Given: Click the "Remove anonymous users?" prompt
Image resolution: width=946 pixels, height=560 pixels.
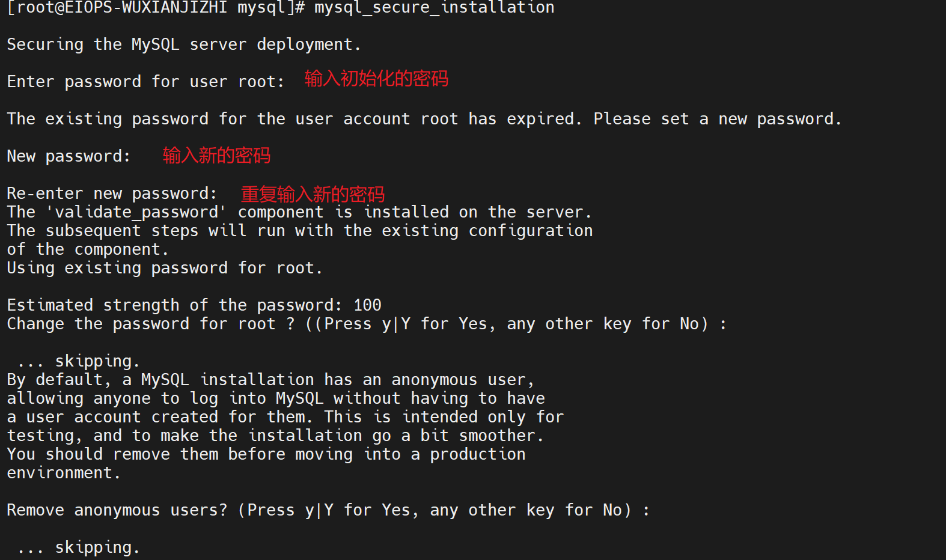Looking at the screenshot, I should [x=117, y=510].
